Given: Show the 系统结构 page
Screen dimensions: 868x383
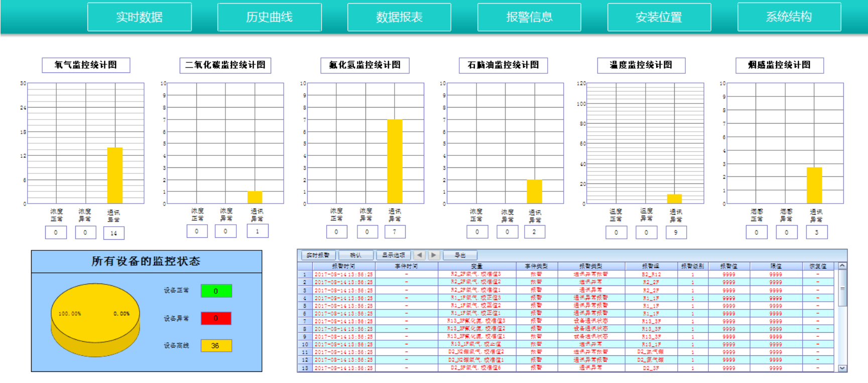Looking at the screenshot, I should (x=789, y=17).
